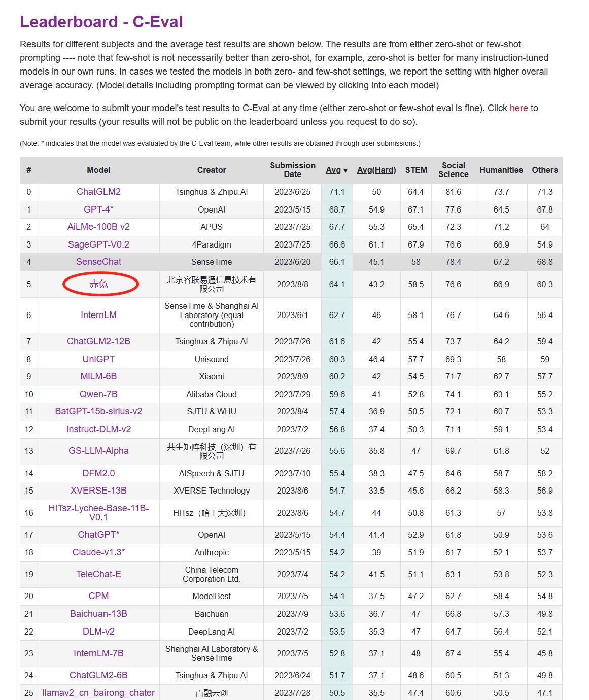This screenshot has height=700, width=589.
Task: Open the GPT-4* model page
Action: coord(98,209)
